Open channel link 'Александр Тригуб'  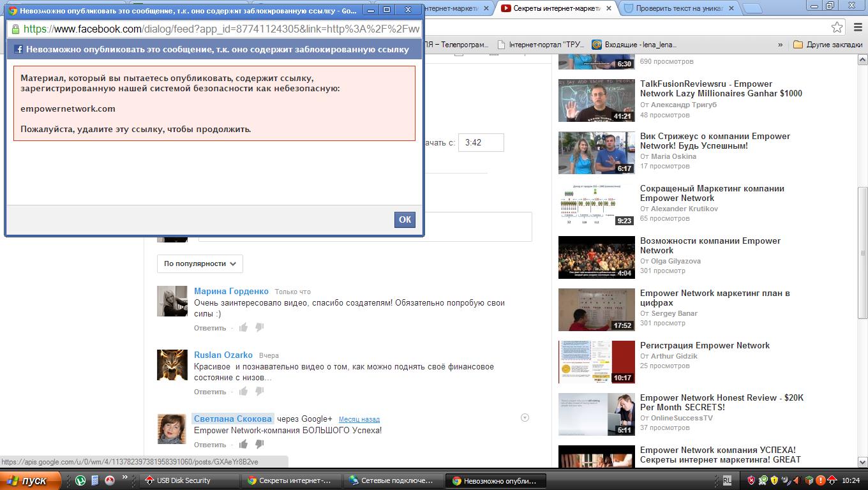tap(684, 105)
